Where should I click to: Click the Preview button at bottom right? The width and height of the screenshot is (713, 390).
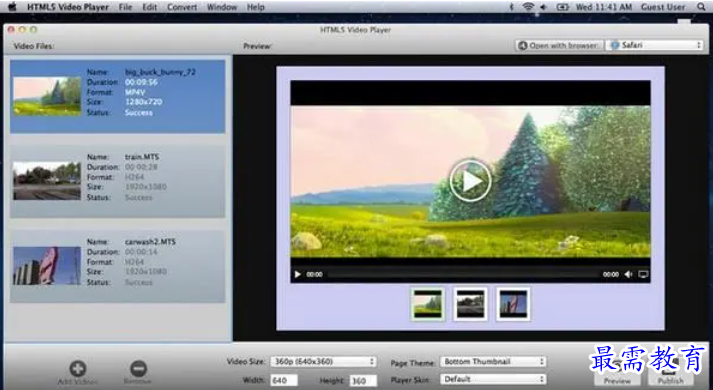click(617, 373)
